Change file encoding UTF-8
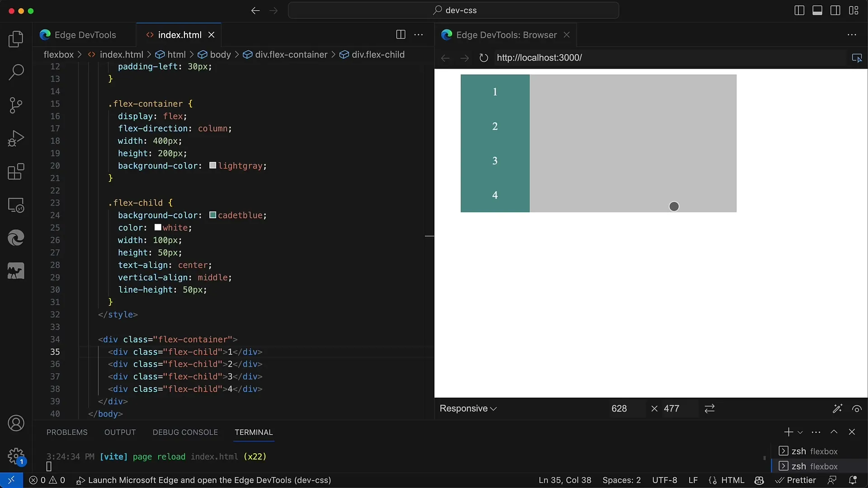 tap(665, 480)
